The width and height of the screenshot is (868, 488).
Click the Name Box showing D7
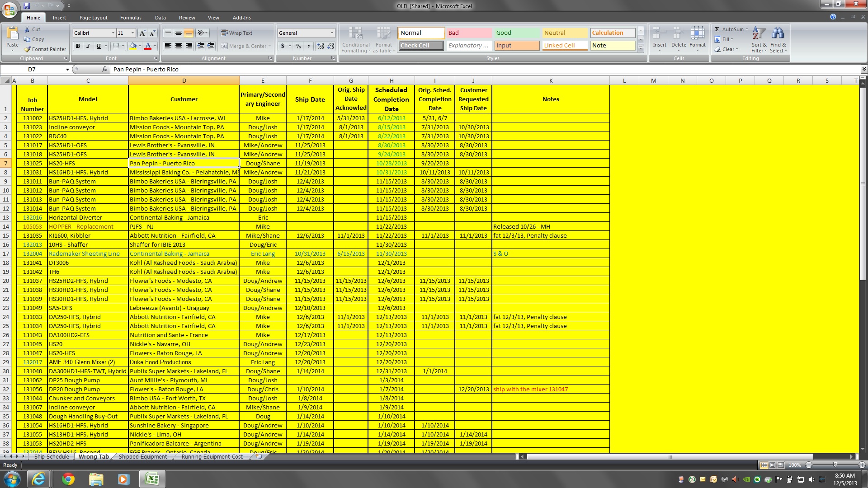[32, 69]
